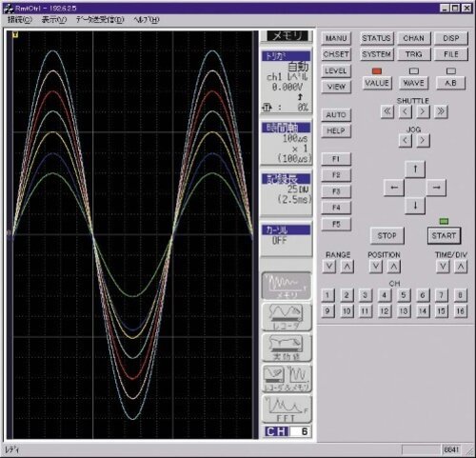Select the FFT mode icon
The width and height of the screenshot is (476, 458).
click(x=287, y=408)
